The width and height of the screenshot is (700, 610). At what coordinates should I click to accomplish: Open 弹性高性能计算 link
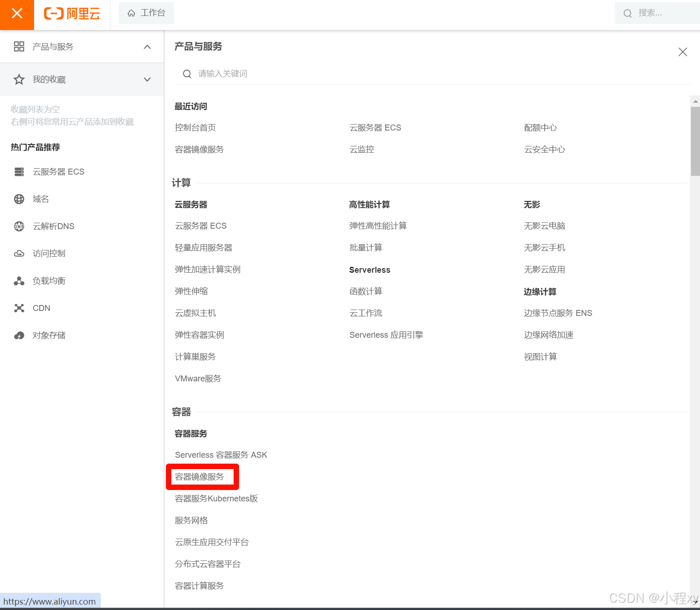378,226
